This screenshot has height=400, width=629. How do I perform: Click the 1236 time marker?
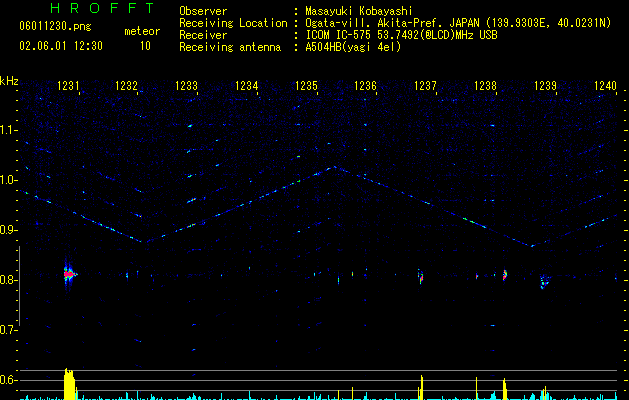[366, 86]
